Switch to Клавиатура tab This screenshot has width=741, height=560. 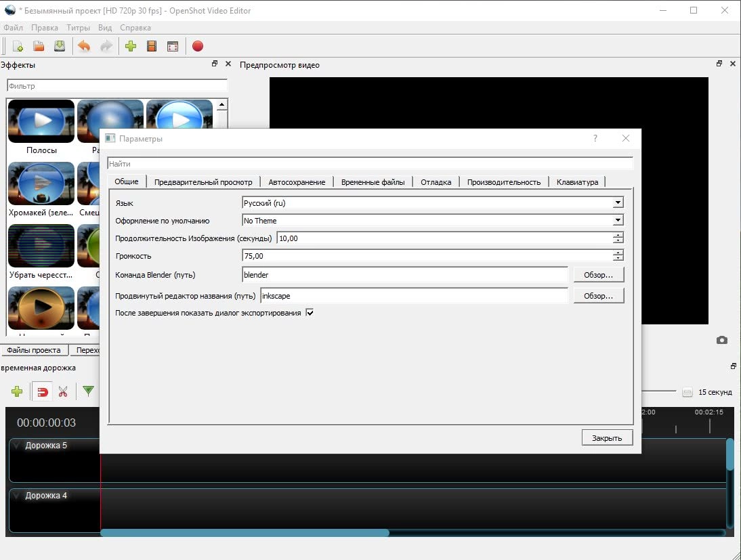click(578, 182)
